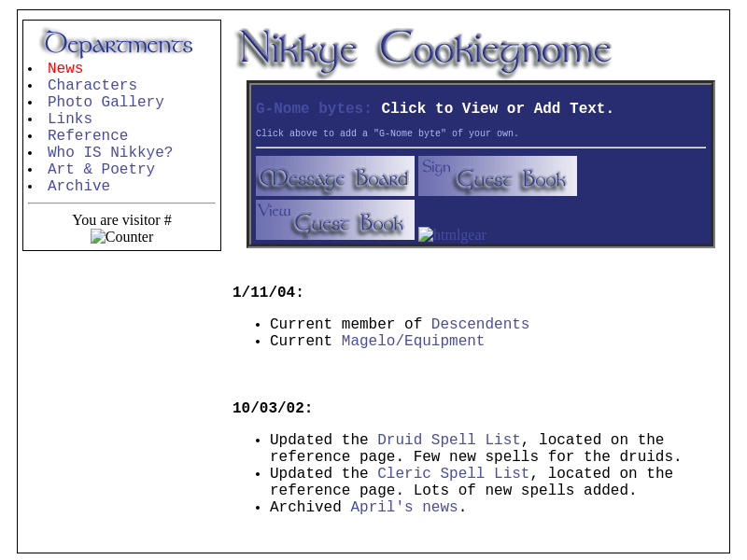
Task: Go to the Photo Gallery section
Action: click(x=106, y=102)
